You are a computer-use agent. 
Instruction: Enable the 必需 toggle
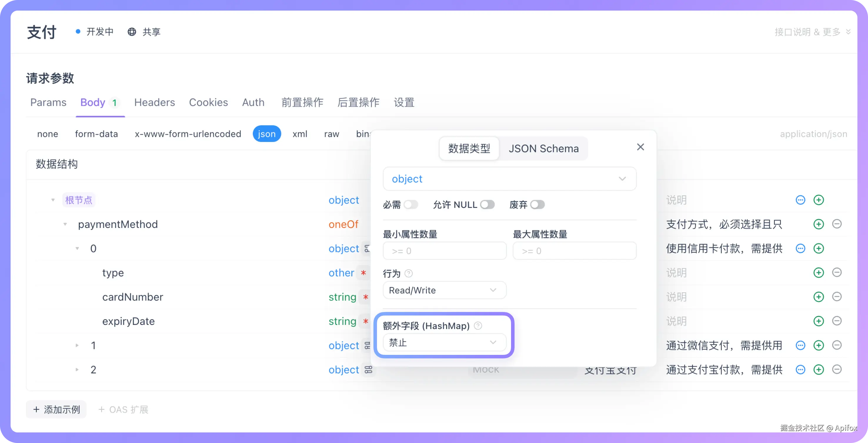(x=411, y=204)
